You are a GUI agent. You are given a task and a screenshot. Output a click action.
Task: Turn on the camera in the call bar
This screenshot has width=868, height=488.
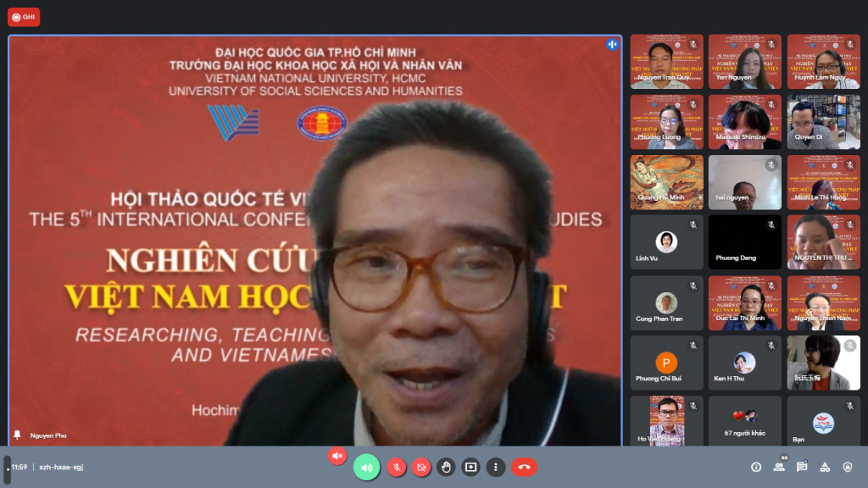[421, 468]
